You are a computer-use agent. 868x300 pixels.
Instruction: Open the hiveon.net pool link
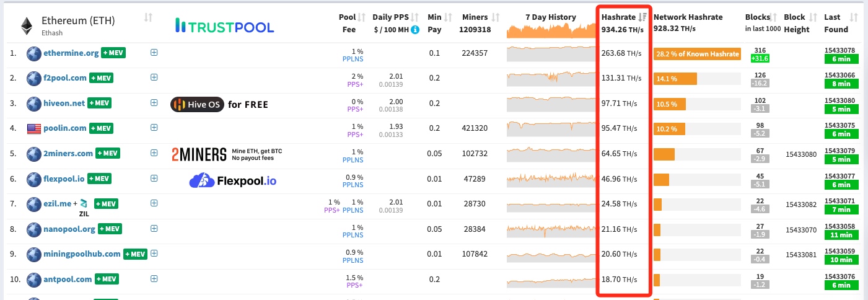pyautogui.click(x=64, y=104)
